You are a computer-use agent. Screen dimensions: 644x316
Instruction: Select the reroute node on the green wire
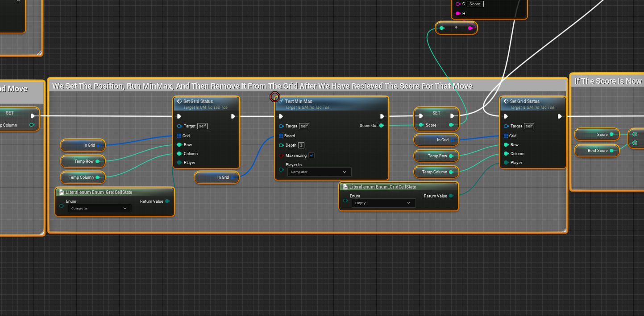[x=456, y=28]
